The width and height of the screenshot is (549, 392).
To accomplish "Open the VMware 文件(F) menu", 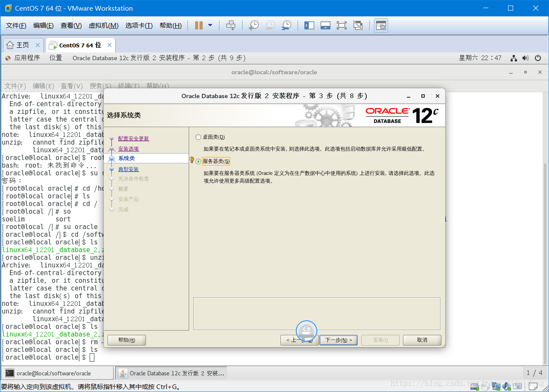I will pos(16,26).
